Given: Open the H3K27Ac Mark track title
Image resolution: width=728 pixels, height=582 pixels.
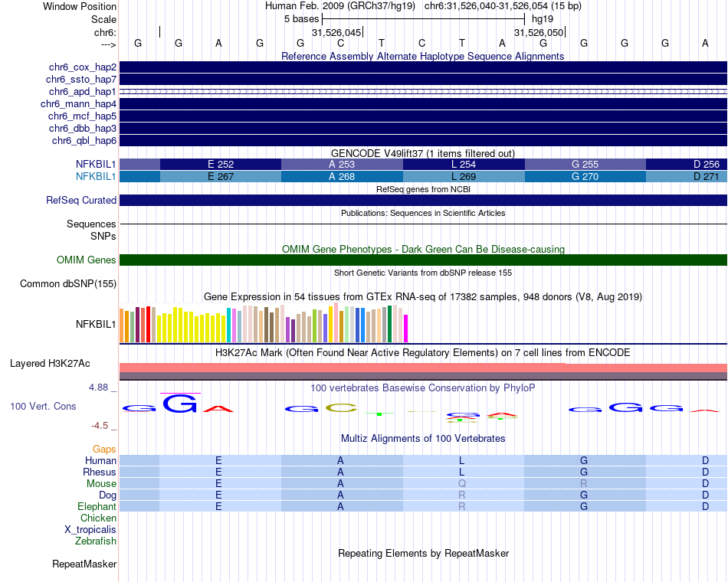Looking at the screenshot, I should point(423,353).
